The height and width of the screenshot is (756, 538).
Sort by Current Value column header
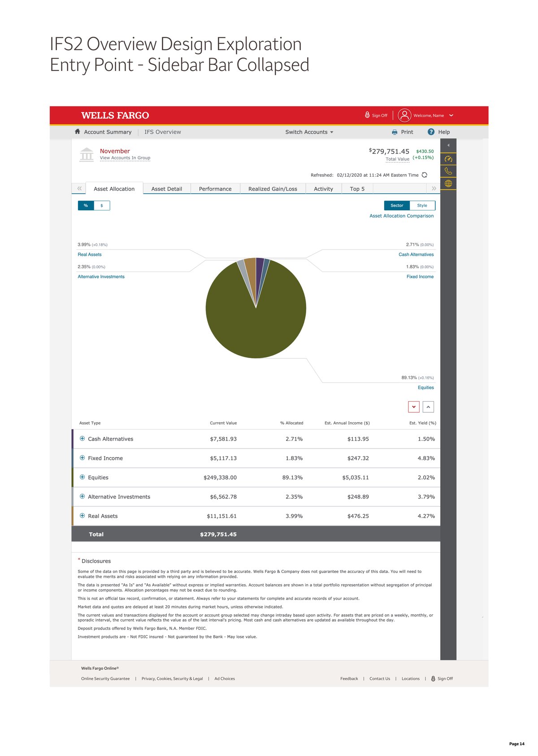[x=223, y=423]
